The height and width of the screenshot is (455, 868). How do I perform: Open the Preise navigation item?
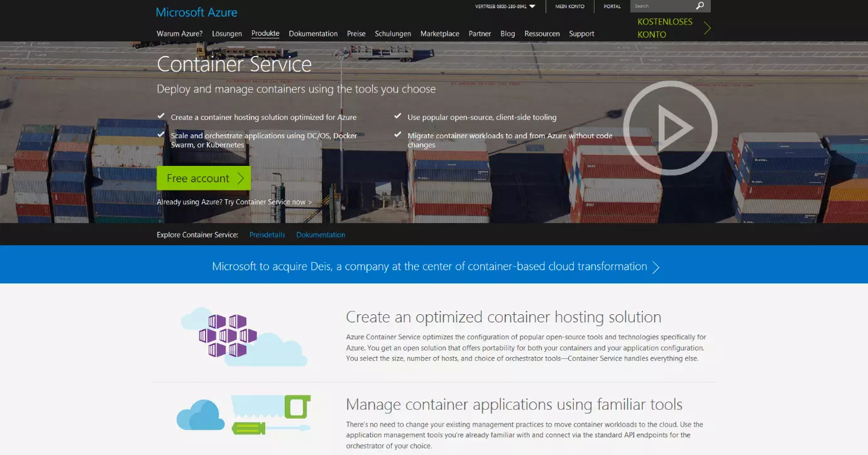point(356,34)
